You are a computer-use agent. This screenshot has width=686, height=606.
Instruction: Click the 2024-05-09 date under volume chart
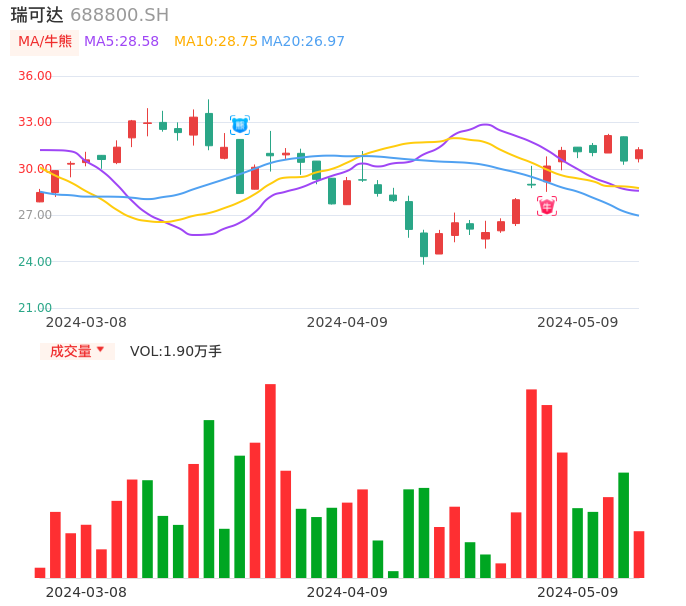point(578,592)
